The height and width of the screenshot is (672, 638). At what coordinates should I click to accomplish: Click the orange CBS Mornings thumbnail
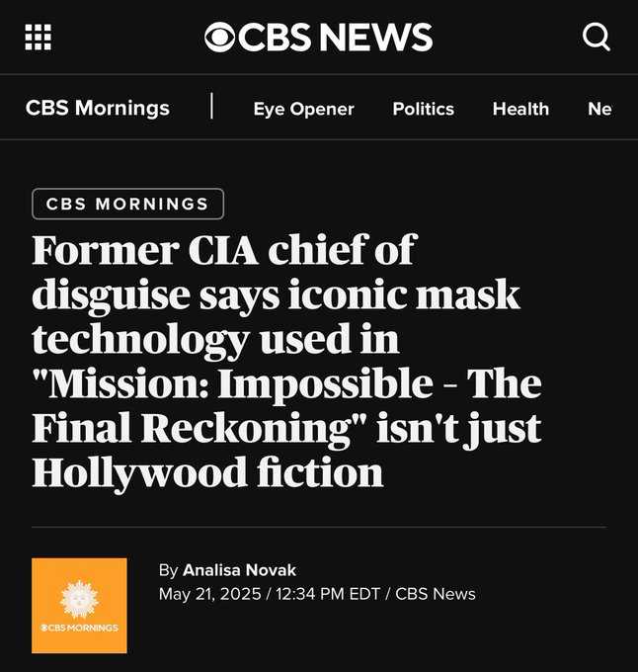(79, 605)
